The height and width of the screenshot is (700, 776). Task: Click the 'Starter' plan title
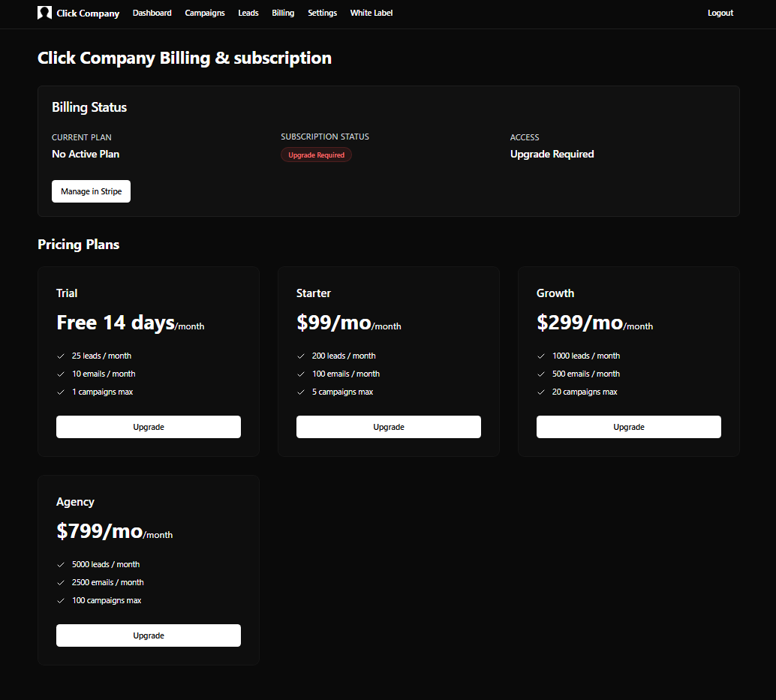coord(313,293)
